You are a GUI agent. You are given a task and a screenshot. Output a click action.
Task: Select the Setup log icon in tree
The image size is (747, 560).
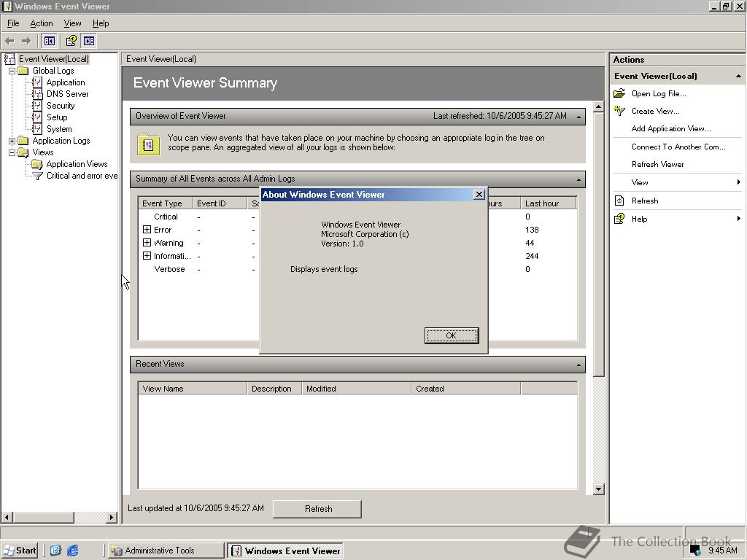click(37, 117)
